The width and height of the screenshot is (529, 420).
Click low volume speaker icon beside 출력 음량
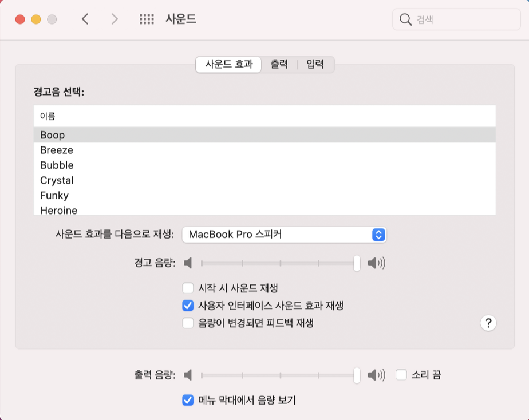(188, 375)
